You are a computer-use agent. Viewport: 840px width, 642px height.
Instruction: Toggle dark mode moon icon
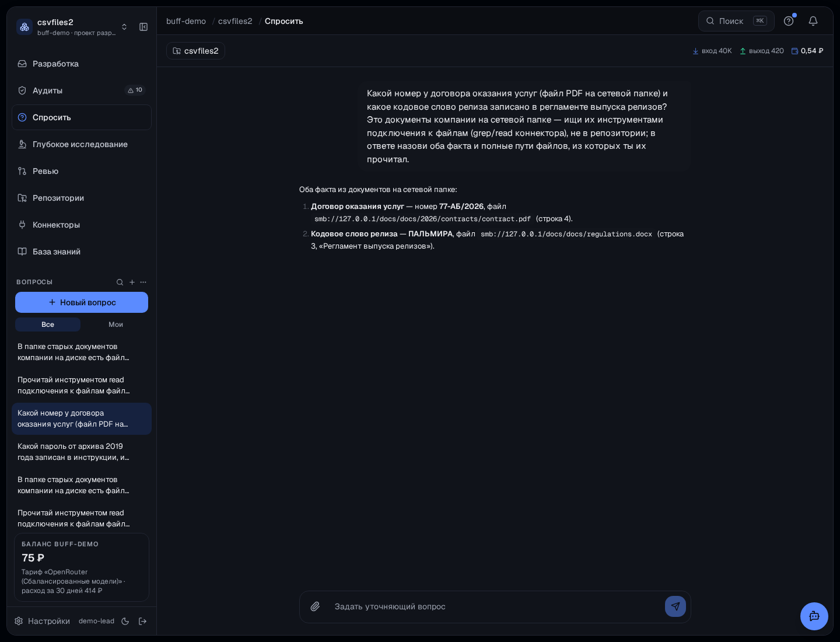(x=125, y=621)
